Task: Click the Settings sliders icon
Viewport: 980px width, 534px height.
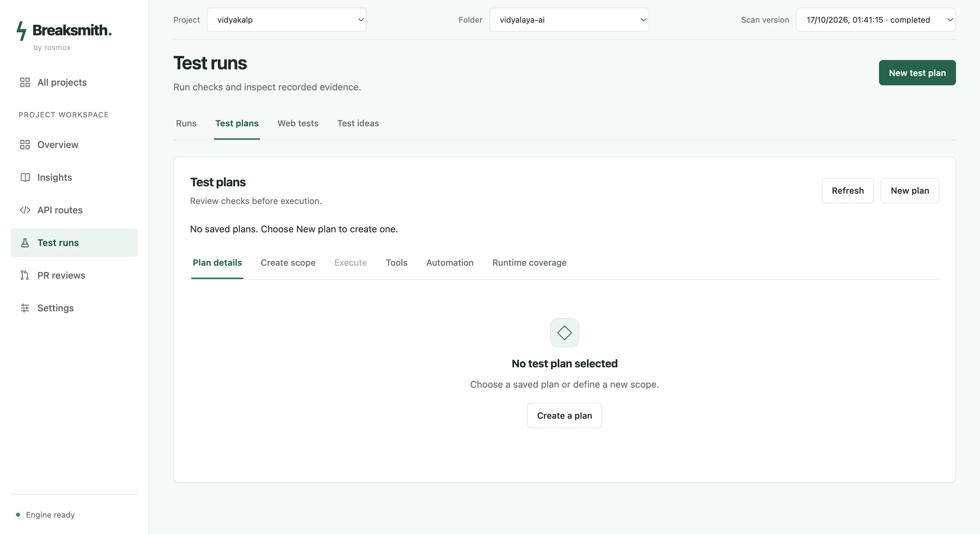Action: coord(25,308)
